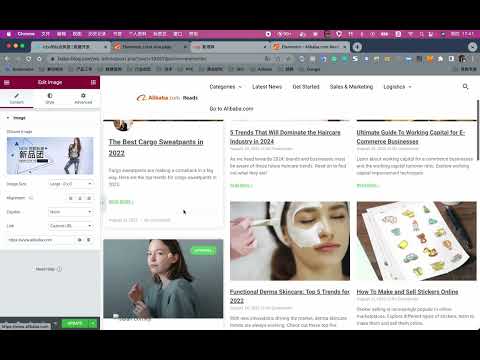Click Read More under haircare trends post
480x360 pixels.
tap(241, 186)
